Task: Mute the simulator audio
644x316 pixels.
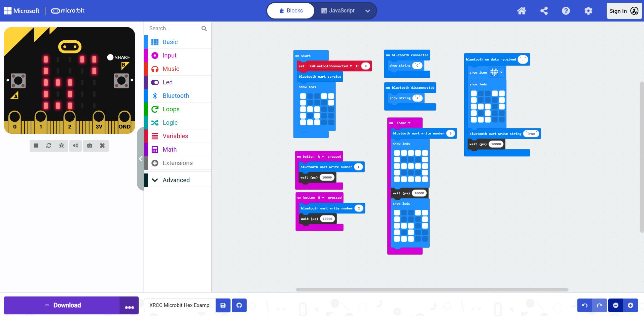Action: click(x=76, y=146)
